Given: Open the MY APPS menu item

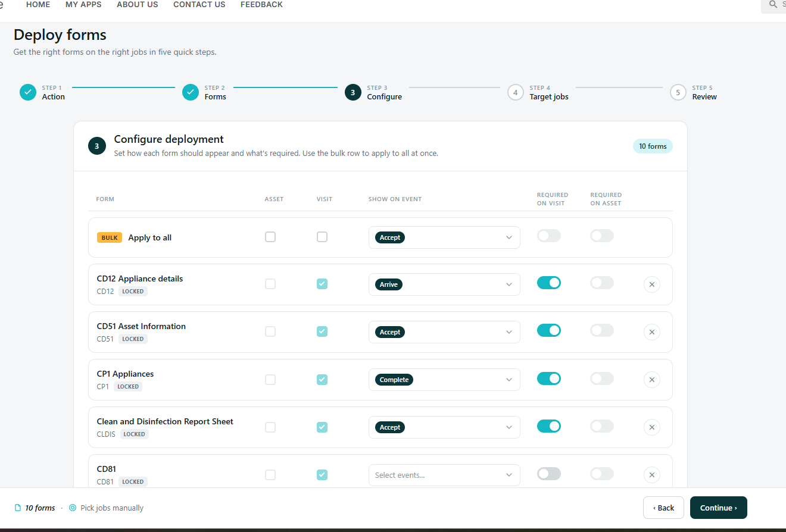Looking at the screenshot, I should [x=83, y=4].
